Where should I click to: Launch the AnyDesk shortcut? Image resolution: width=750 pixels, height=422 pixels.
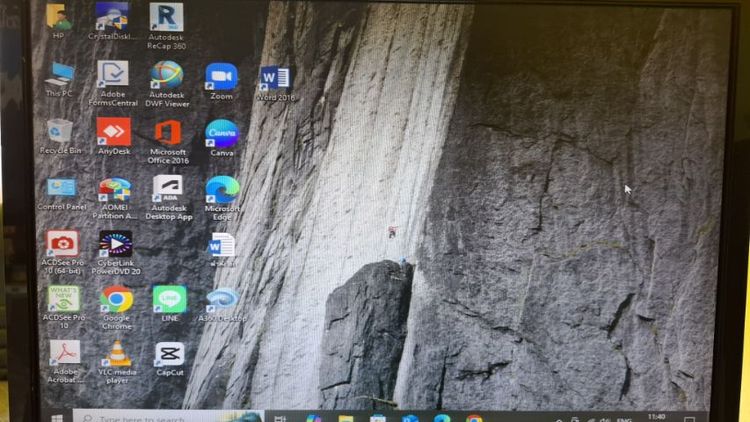pos(114,136)
